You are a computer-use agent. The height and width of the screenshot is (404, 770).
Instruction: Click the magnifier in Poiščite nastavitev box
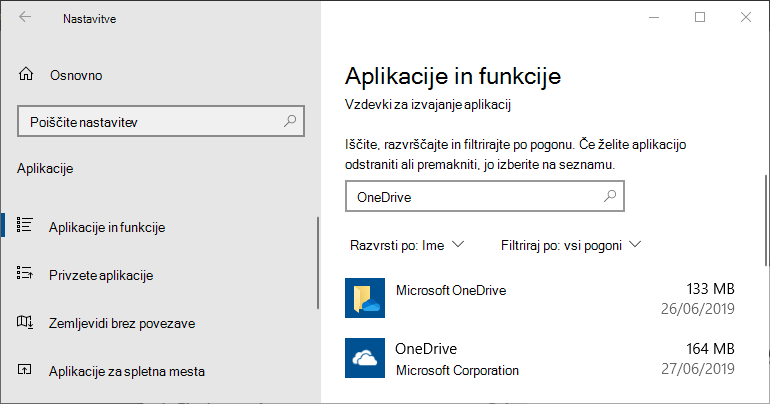290,121
